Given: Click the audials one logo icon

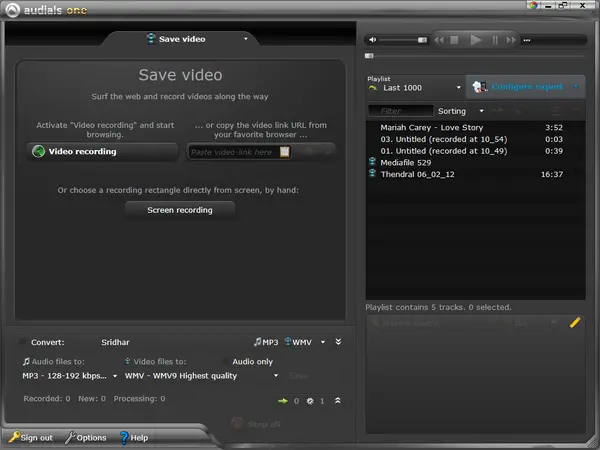Looking at the screenshot, I should coord(12,10).
